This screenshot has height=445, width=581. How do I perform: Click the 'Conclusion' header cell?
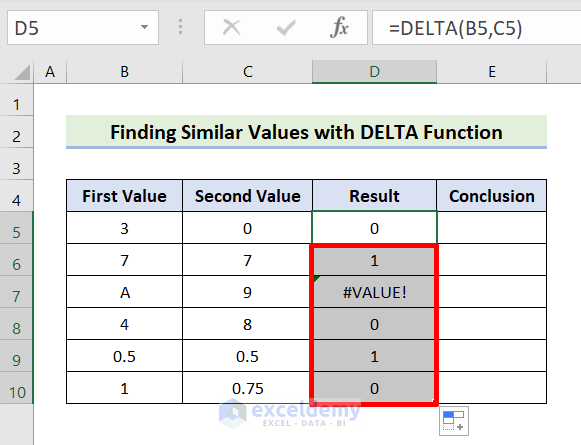tap(492, 196)
